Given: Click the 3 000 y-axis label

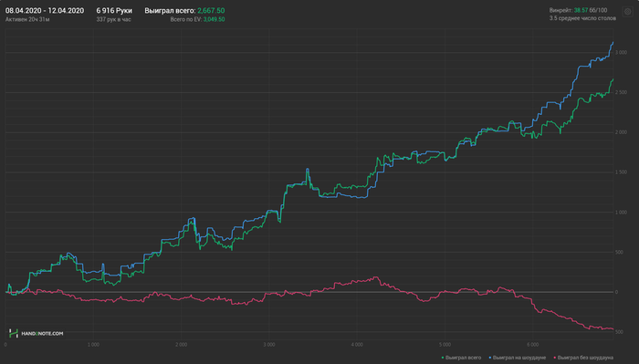Looking at the screenshot, I should 621,53.
